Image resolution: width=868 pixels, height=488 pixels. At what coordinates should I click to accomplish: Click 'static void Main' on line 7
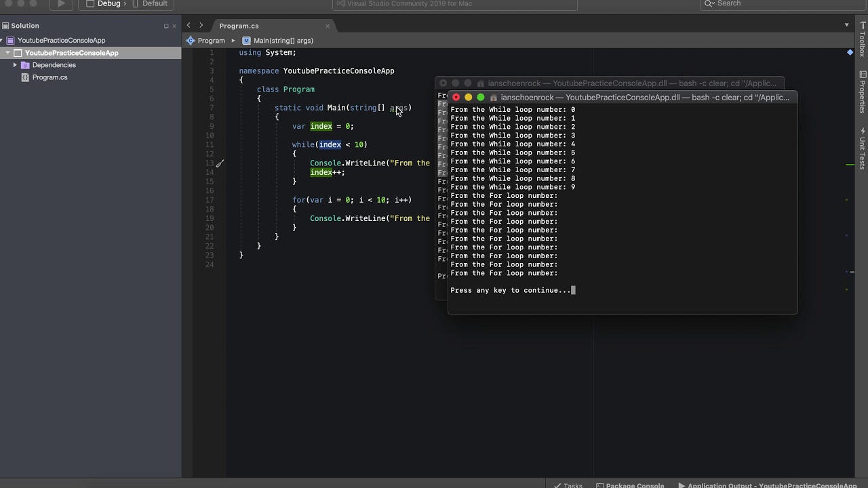[310, 108]
